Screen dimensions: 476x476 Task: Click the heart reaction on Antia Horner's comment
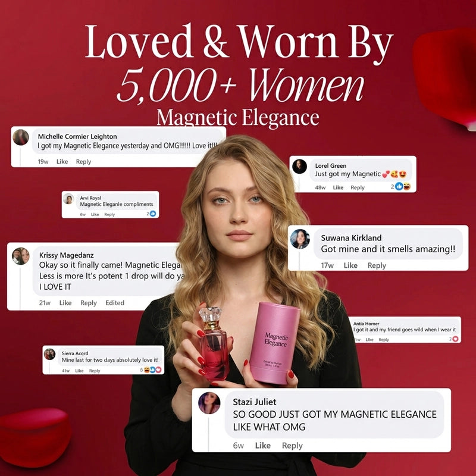coord(455,339)
